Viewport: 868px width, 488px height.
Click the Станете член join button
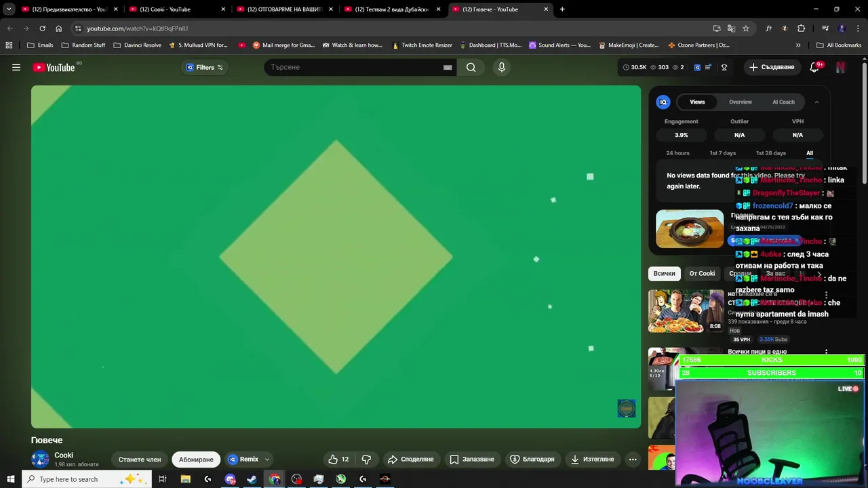[140, 460]
